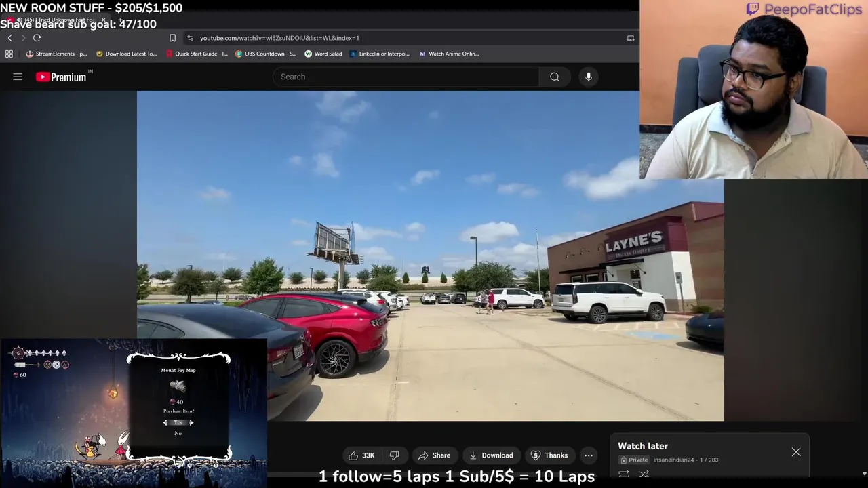Open the YouTube hamburger guide menu
The width and height of the screenshot is (868, 488).
coord(18,77)
